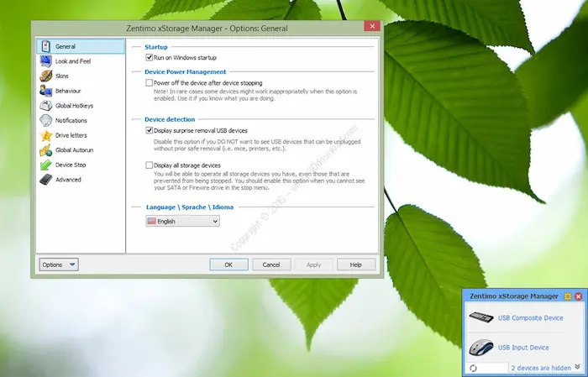The image size is (588, 377).
Task: Enable Power off the device after stopping
Action: point(150,83)
